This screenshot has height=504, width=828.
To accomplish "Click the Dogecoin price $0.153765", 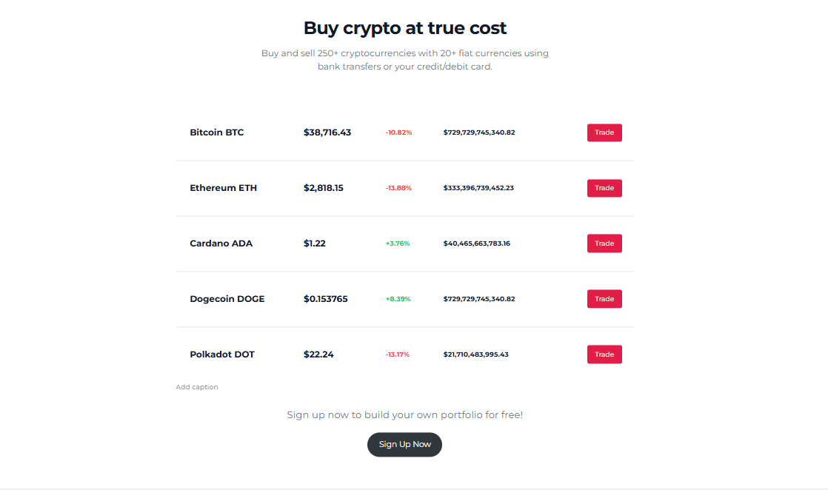I will [x=325, y=299].
